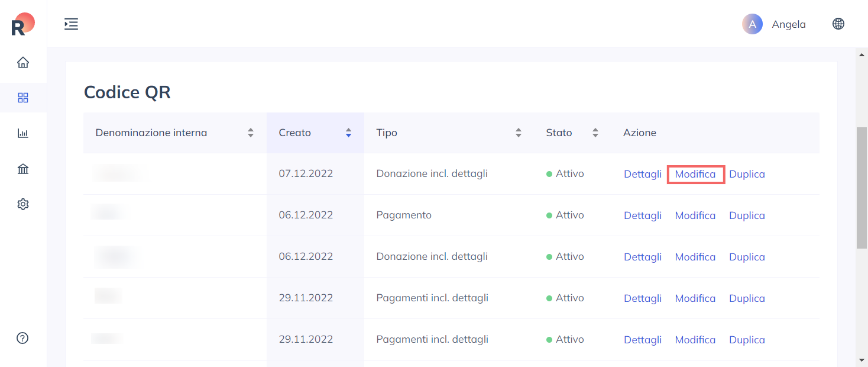868x367 pixels.
Task: Click Modifica for the 07.12.2022 row
Action: (695, 174)
